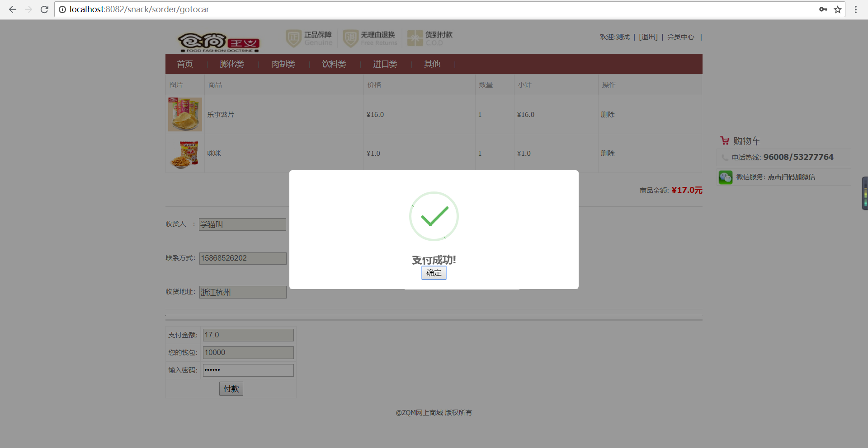868x448 pixels.
Task: Click the [退出] logout link
Action: 648,37
